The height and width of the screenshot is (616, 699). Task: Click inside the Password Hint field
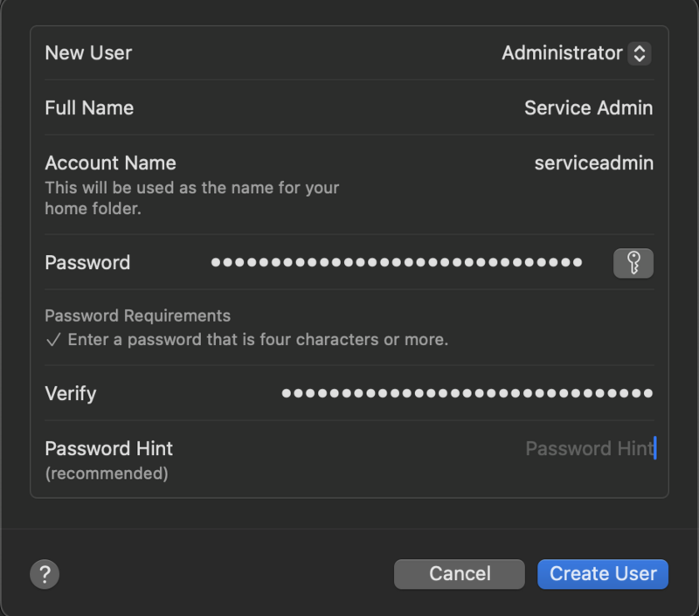[x=587, y=448]
